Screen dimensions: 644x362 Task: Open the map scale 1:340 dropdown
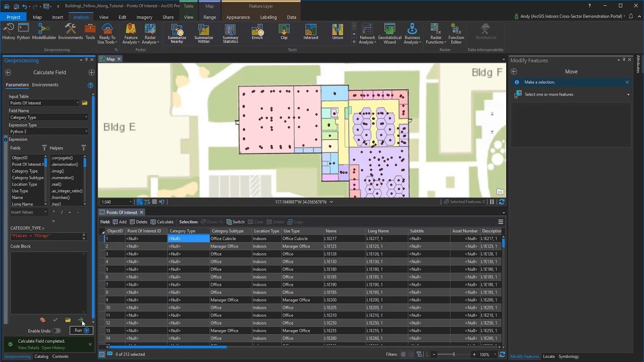(x=130, y=202)
